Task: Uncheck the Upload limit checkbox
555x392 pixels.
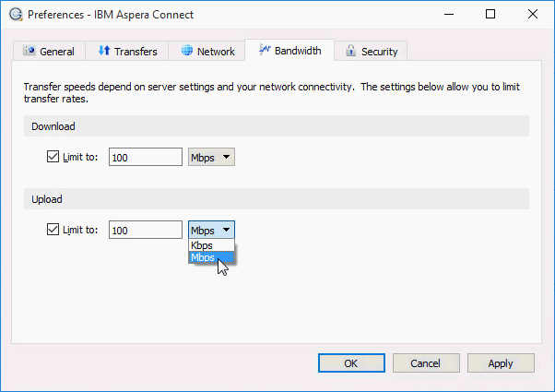Action: pyautogui.click(x=53, y=230)
